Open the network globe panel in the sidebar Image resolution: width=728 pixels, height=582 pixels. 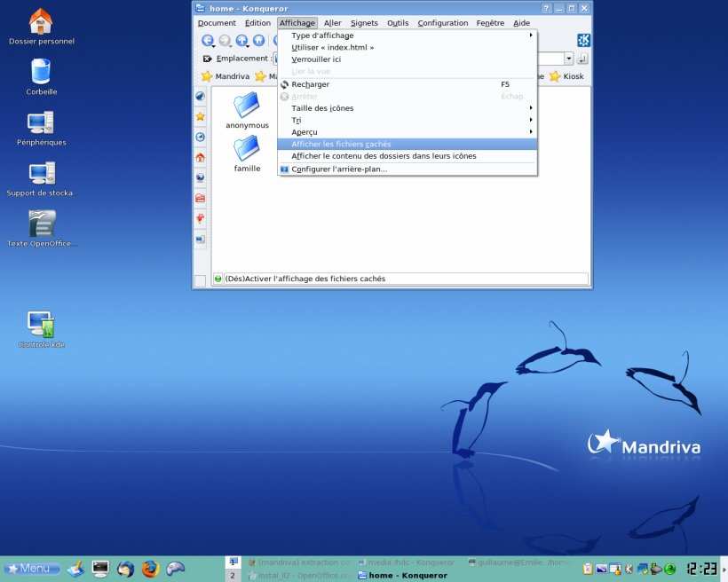coord(200,177)
